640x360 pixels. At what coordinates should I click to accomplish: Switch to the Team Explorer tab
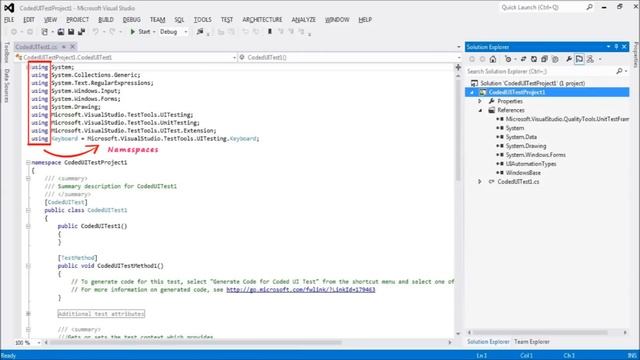pos(532,342)
